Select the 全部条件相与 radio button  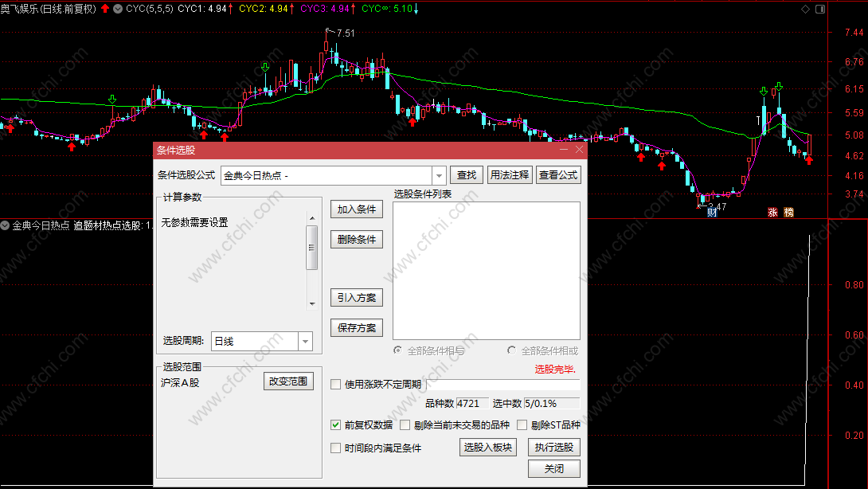point(397,350)
